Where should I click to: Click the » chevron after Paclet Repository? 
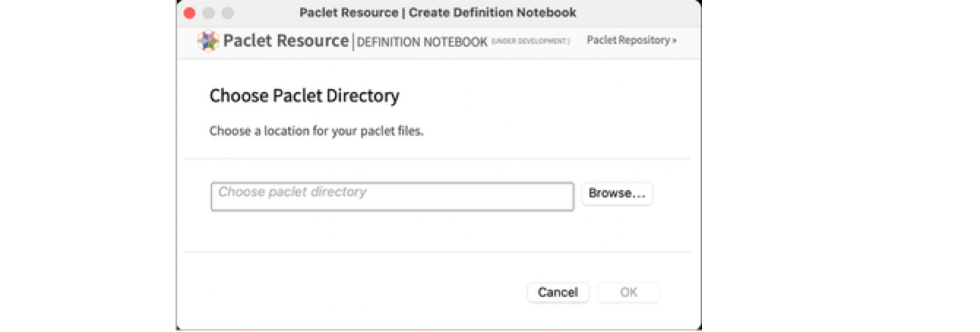pos(674,40)
